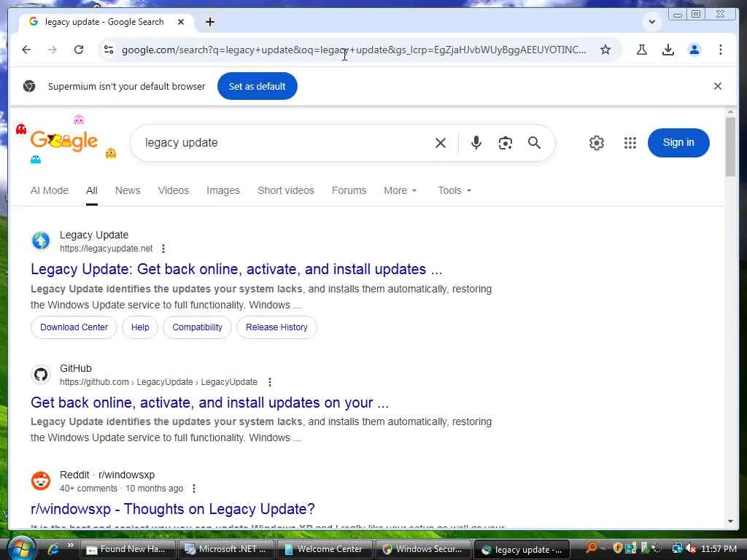Screen dimensions: 747x560
Task: Open the Download Center sitelink
Action: click(74, 327)
